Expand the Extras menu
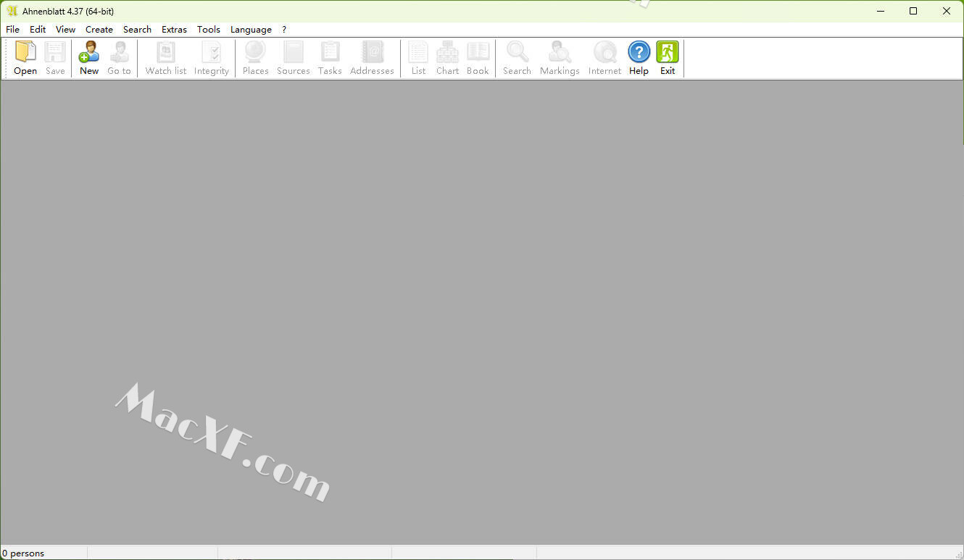Image resolution: width=964 pixels, height=560 pixels. coord(174,30)
